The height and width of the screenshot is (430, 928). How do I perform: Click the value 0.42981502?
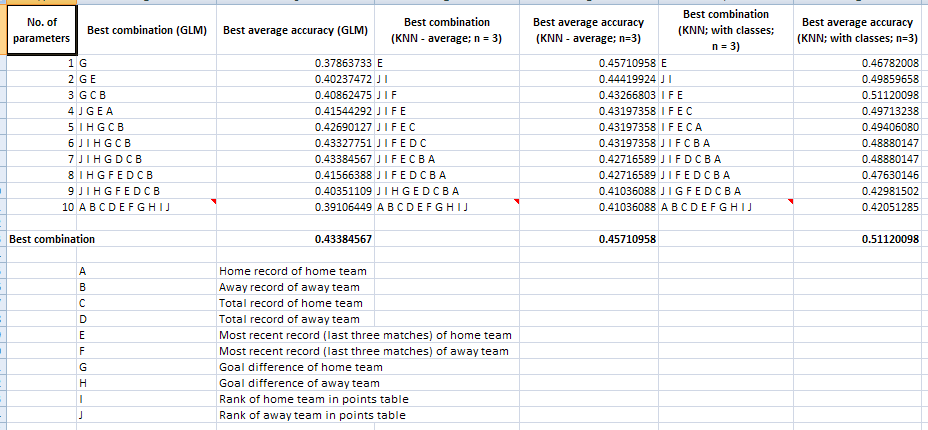[x=890, y=190]
